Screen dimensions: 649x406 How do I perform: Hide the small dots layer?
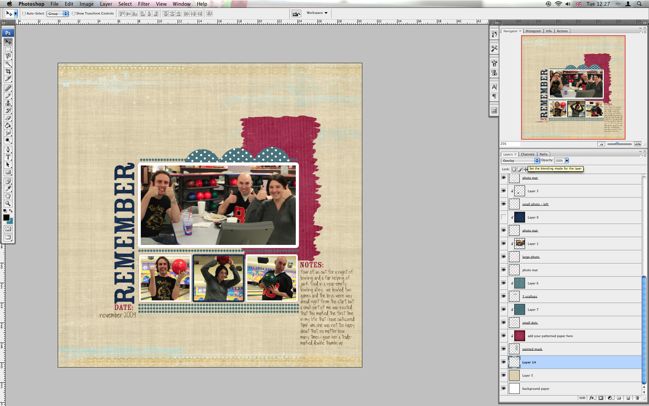coord(504,322)
